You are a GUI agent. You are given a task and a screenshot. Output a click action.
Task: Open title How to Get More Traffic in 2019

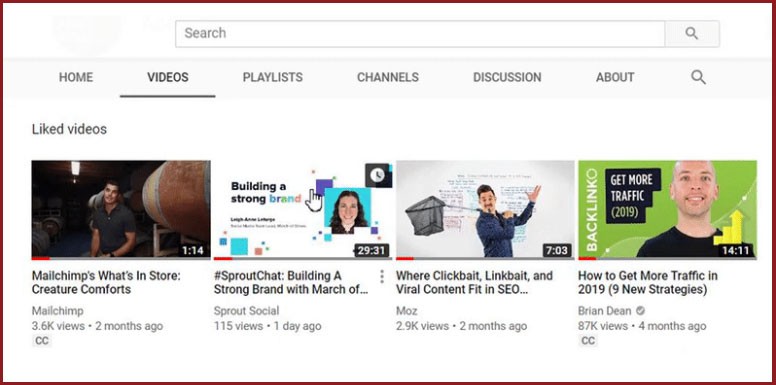click(648, 283)
